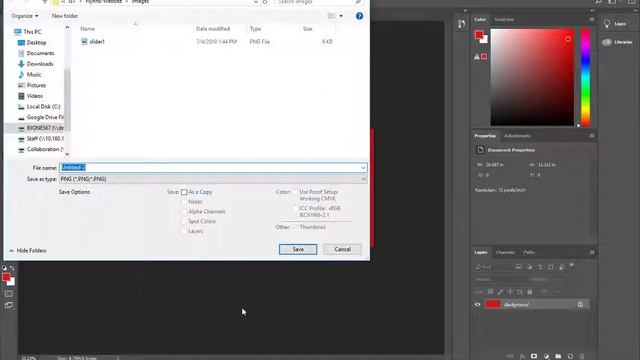This screenshot has height=360, width=640.
Task: Click the Save button in the dialog
Action: point(298,249)
